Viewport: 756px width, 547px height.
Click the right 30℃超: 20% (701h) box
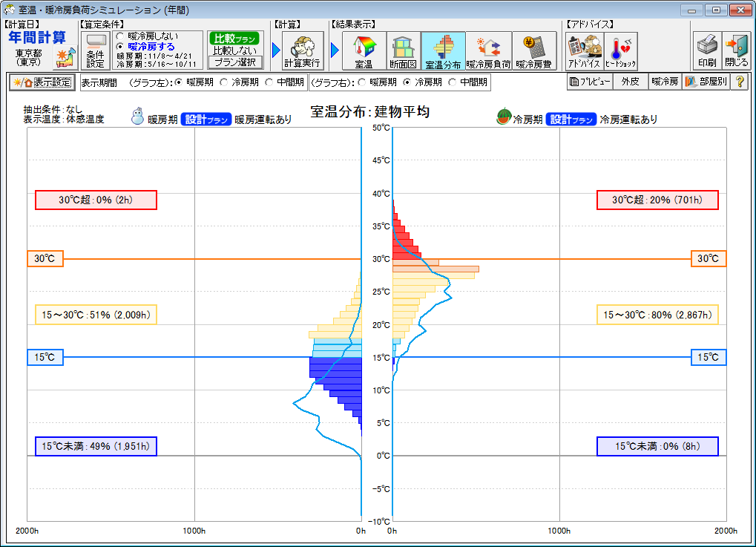tap(657, 200)
